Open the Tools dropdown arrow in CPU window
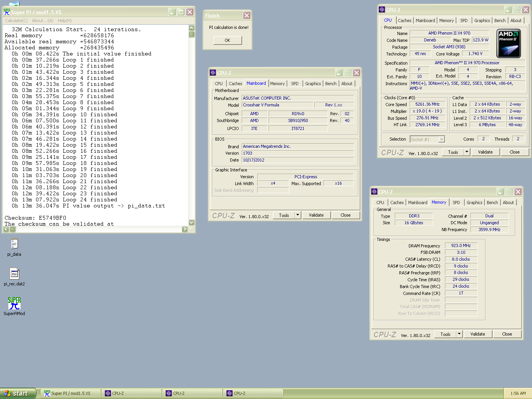This screenshot has height=399, width=532. [x=467, y=152]
